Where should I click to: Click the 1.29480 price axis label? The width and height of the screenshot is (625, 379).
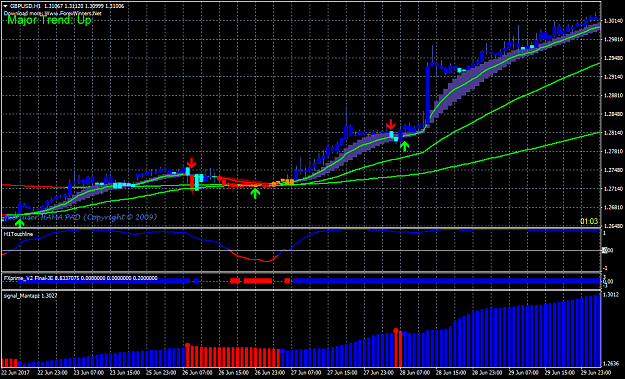[x=613, y=58]
